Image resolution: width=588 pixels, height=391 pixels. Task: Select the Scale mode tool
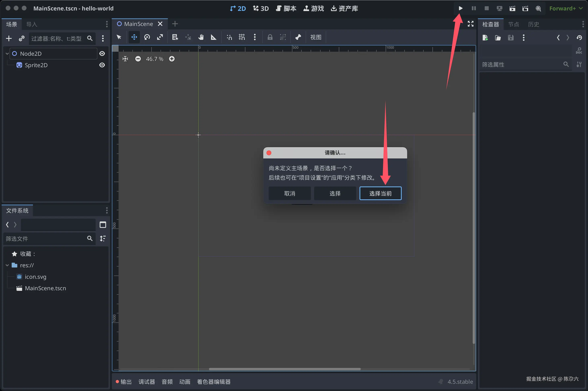coord(160,37)
